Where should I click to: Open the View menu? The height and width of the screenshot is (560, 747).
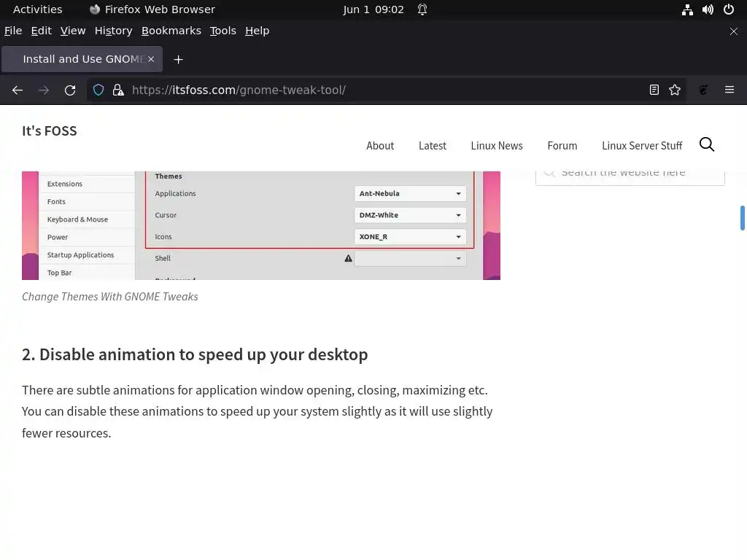tap(73, 31)
